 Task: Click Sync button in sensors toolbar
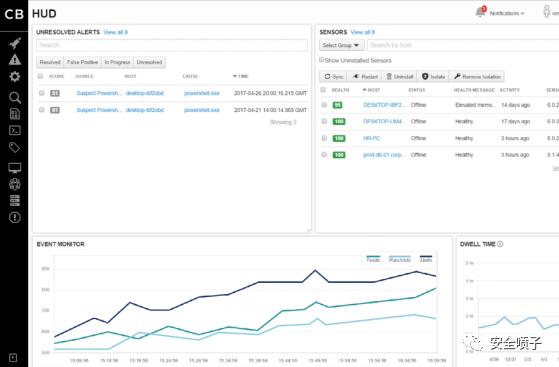(x=333, y=76)
